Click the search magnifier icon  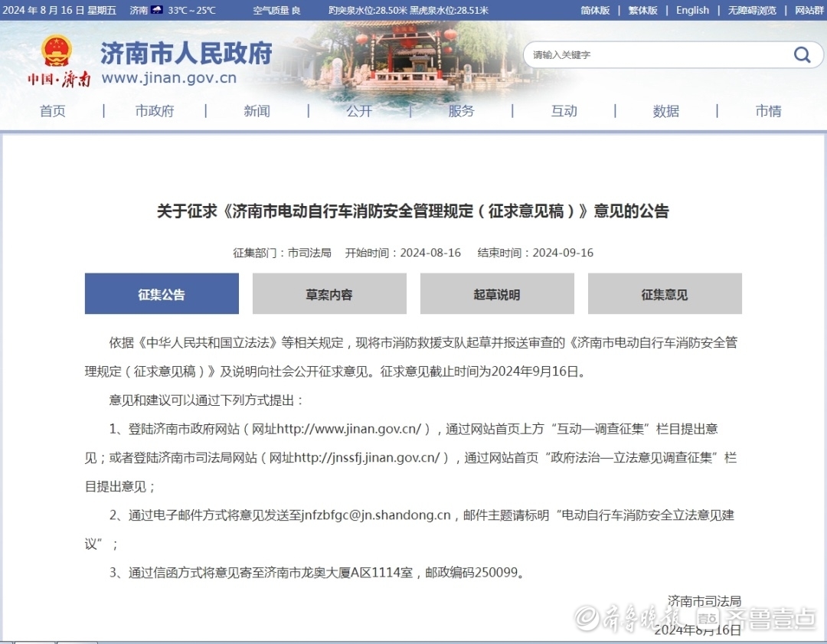click(802, 54)
